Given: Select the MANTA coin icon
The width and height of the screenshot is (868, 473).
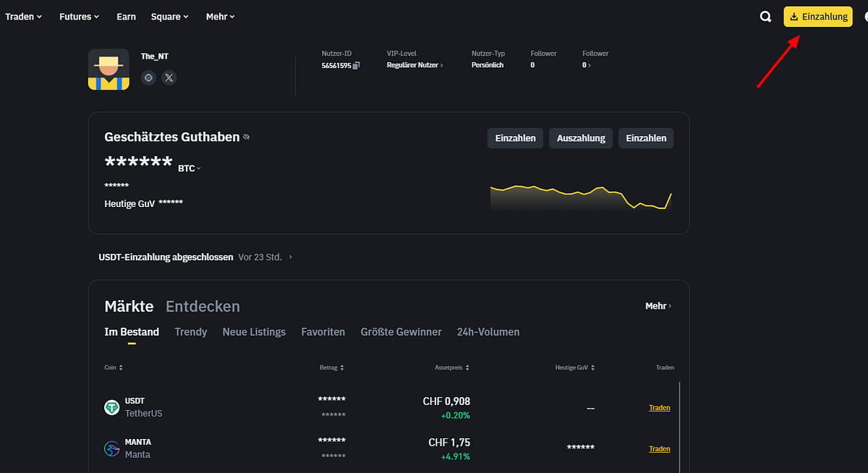Looking at the screenshot, I should coord(111,448).
